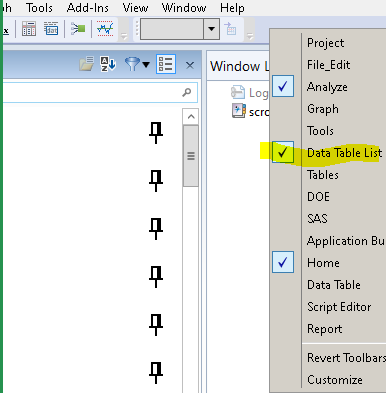Choose Revert Toolbars

[346, 358]
